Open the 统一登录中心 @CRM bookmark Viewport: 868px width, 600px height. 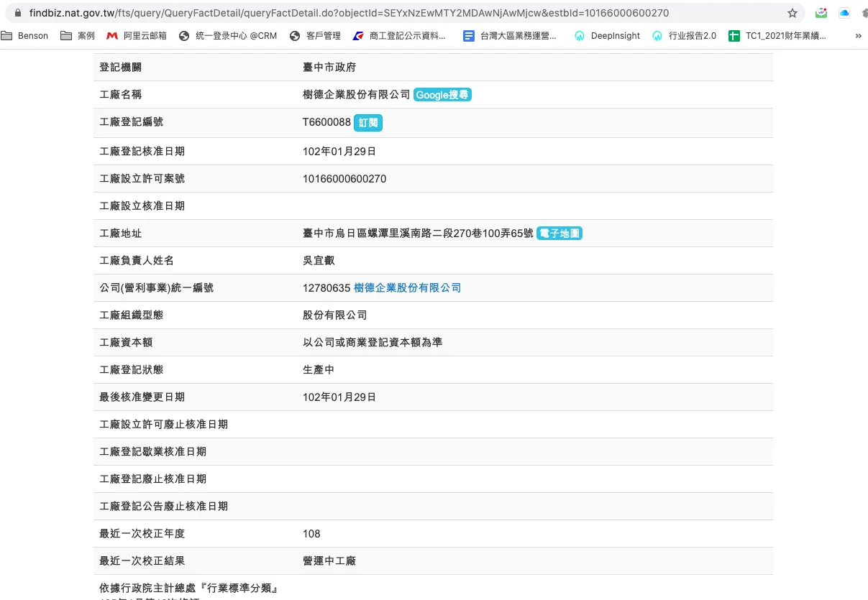tap(228, 36)
